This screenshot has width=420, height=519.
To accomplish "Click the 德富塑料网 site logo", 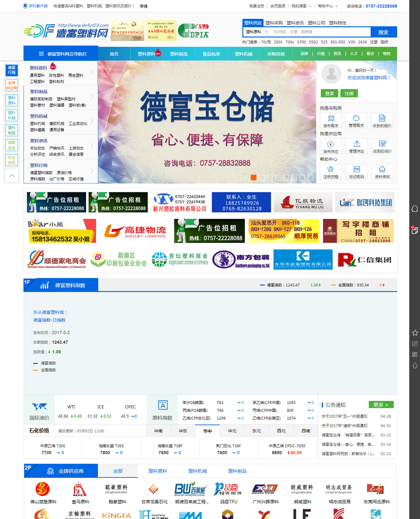I will pyautogui.click(x=66, y=31).
